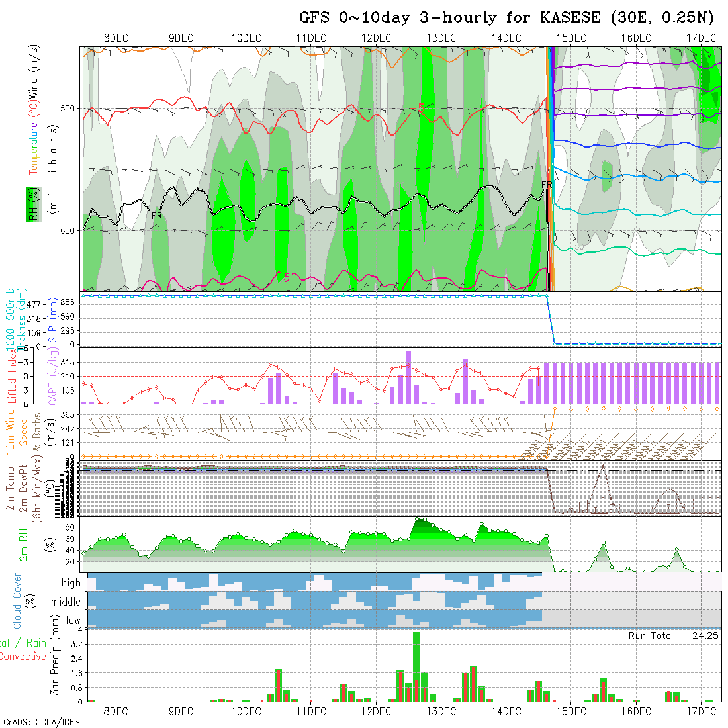Click the red Lifted Index axis label
This screenshot has height=728, width=728.
[x=12, y=376]
